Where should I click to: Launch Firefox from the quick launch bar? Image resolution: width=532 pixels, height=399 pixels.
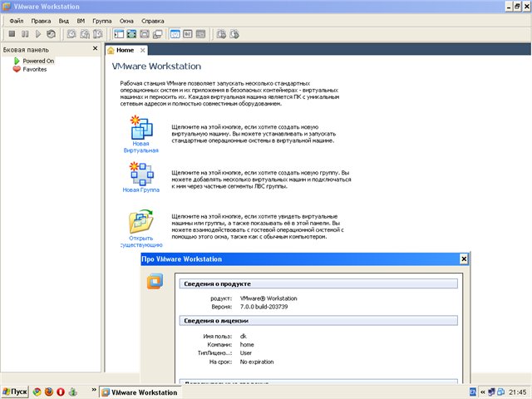pyautogui.click(x=49, y=392)
